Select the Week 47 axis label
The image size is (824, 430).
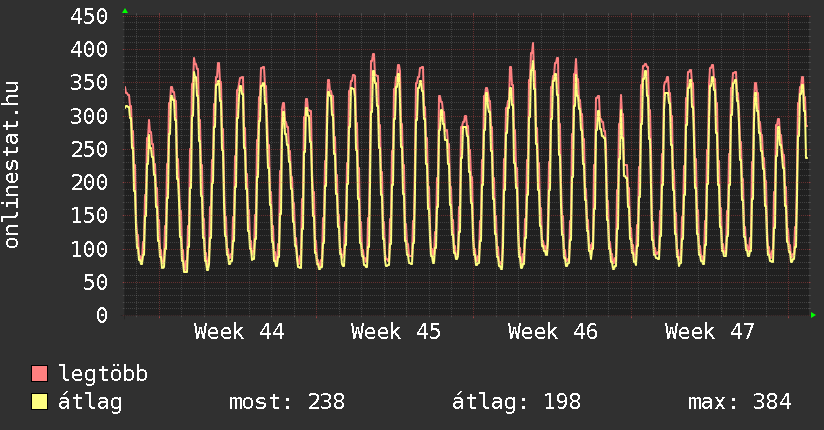click(709, 331)
